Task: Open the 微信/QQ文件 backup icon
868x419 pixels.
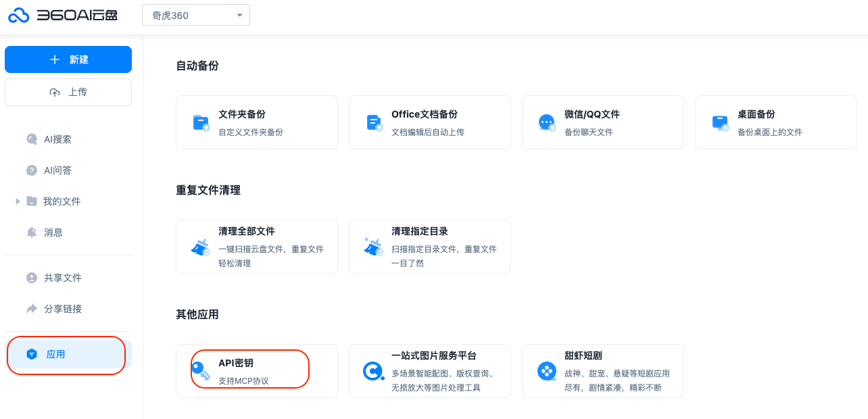Action: [546, 122]
